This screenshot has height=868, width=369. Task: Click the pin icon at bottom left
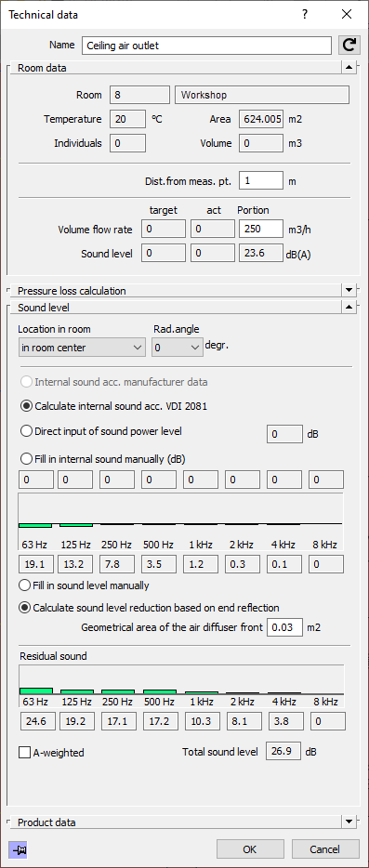(18, 849)
